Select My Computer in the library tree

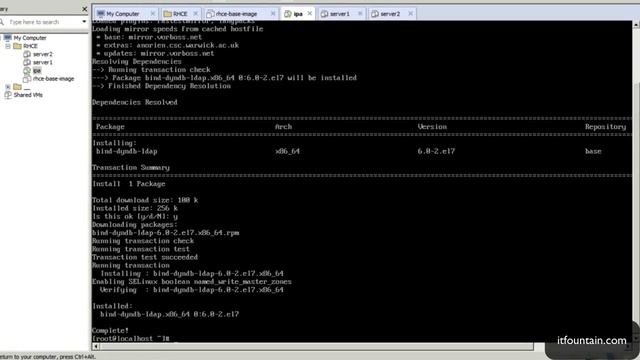30,38
